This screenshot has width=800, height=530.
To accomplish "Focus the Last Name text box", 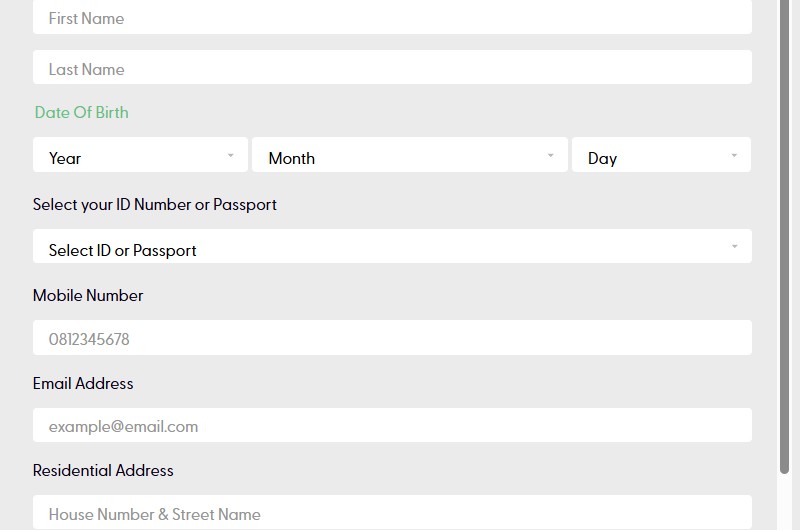I will pyautogui.click(x=392, y=67).
